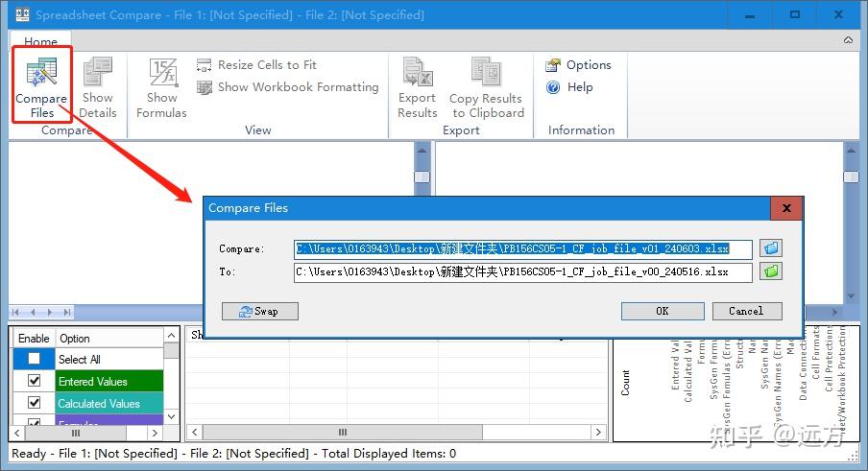Screen dimensions: 868x471
Task: Click results grid right scroll arrow
Action: pos(598,432)
